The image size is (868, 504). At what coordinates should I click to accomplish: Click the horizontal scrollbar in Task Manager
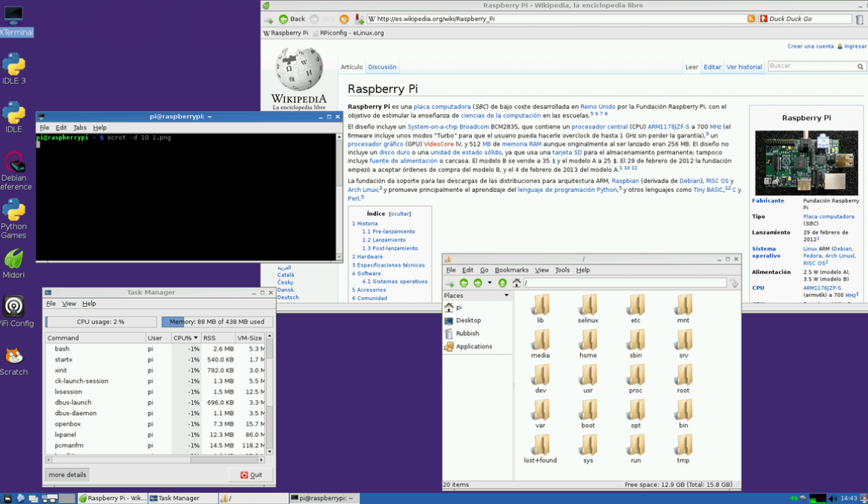[x=156, y=460]
